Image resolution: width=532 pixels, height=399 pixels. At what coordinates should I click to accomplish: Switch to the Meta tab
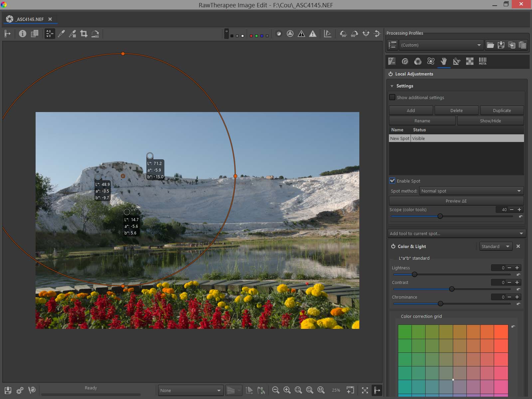(482, 61)
